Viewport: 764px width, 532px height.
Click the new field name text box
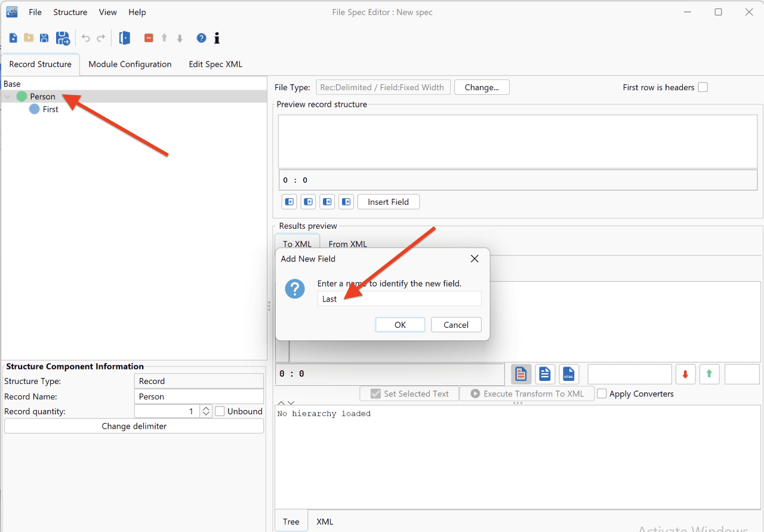(399, 299)
